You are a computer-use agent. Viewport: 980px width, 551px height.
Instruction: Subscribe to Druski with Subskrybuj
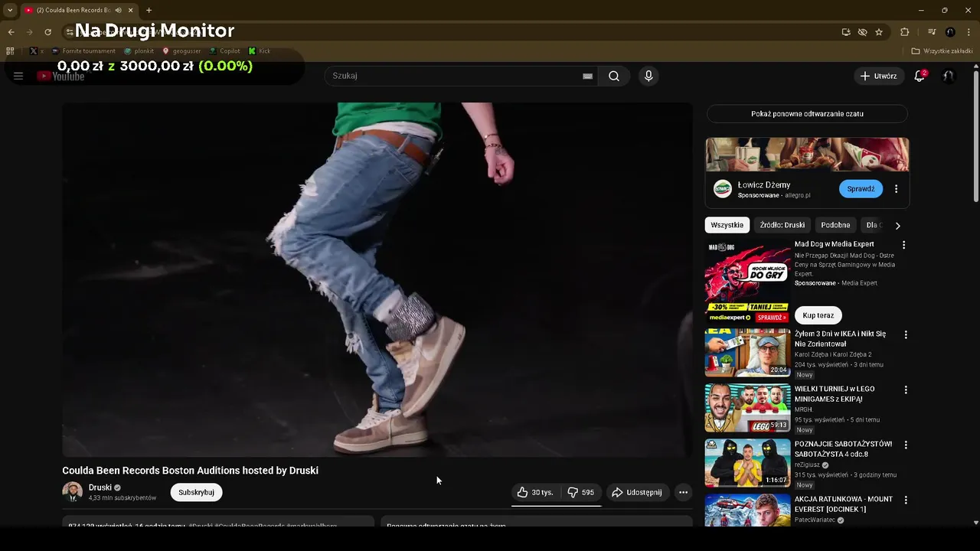[x=196, y=492]
